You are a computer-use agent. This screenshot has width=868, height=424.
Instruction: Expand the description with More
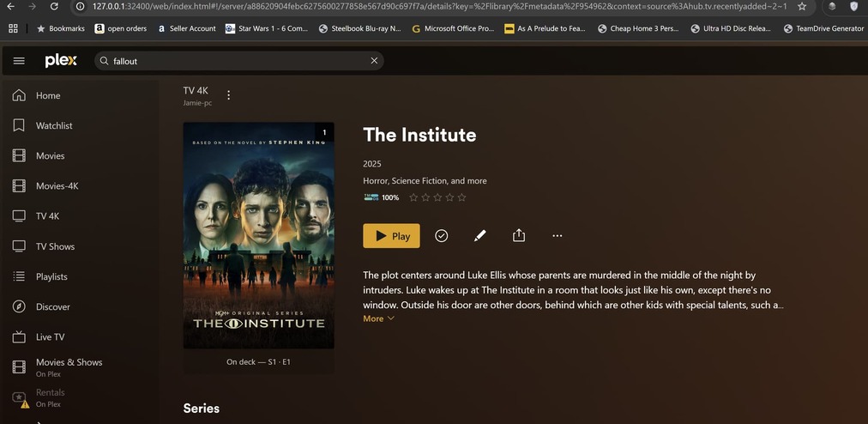[378, 318]
